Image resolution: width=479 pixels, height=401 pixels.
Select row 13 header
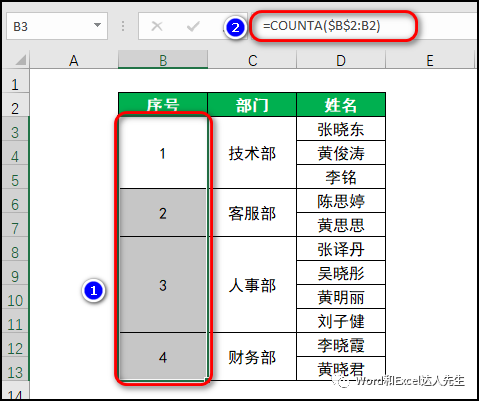point(15,369)
